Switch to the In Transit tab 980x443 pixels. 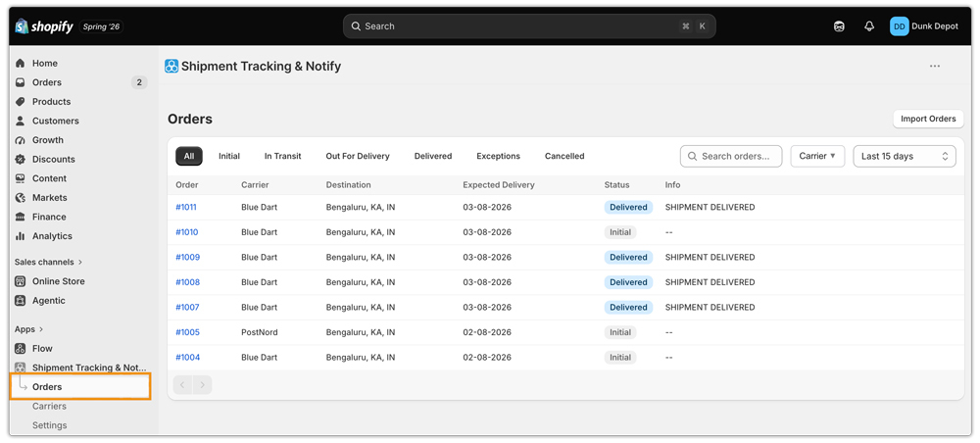[282, 156]
